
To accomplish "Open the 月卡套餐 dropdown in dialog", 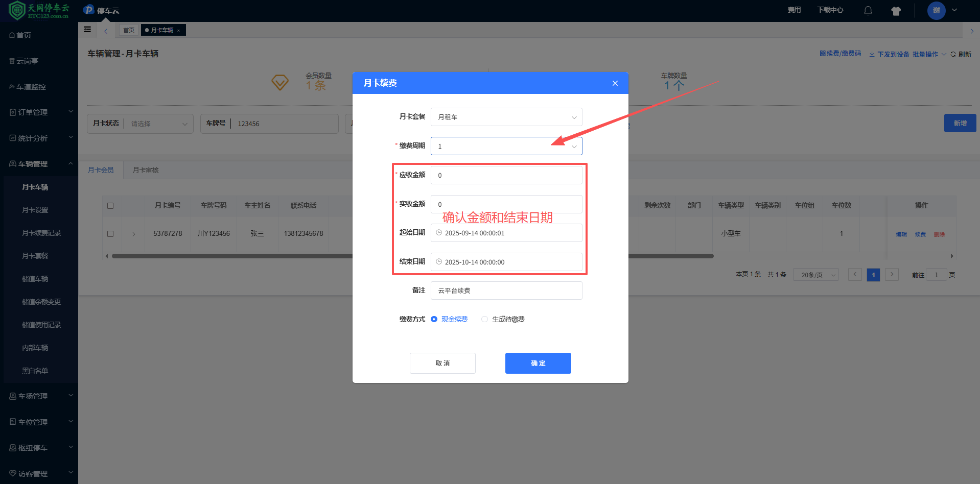I will [x=506, y=117].
